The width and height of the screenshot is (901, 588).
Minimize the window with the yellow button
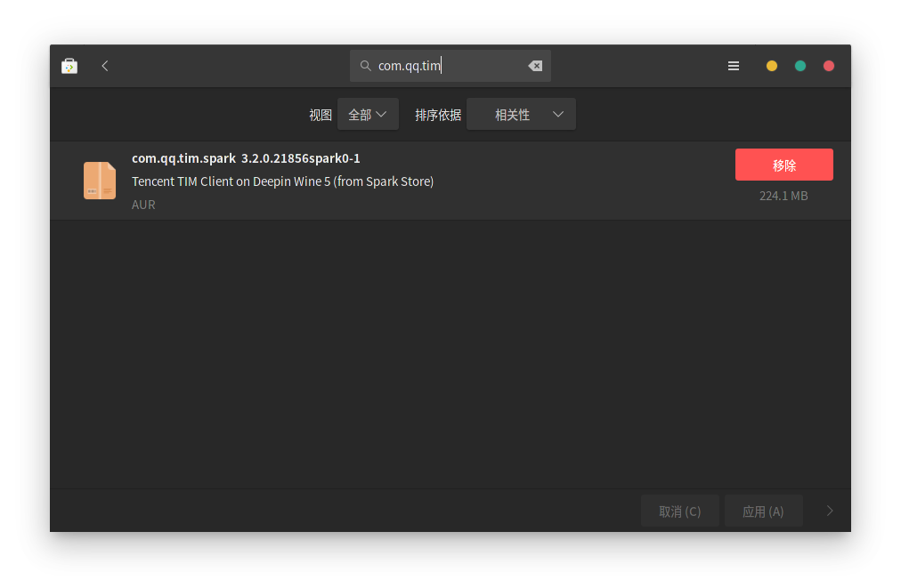[772, 66]
